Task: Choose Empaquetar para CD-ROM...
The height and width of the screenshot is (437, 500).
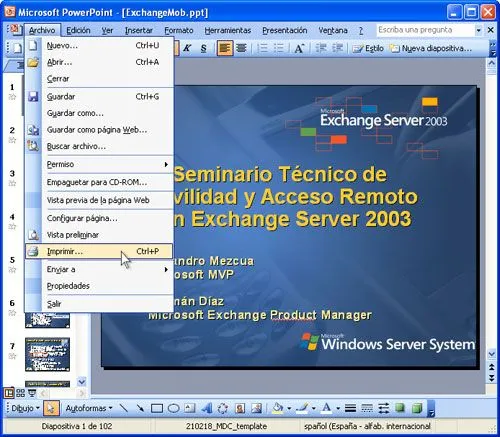Action: pyautogui.click(x=99, y=182)
